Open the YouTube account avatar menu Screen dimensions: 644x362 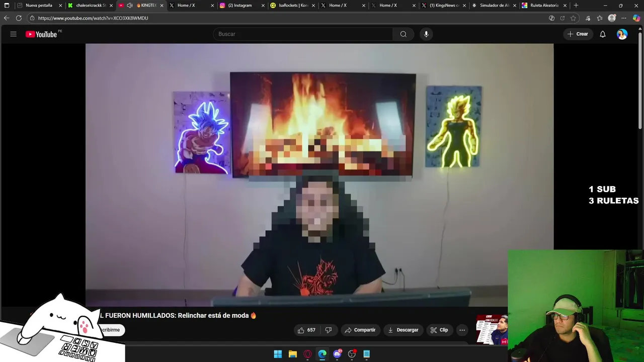pyautogui.click(x=622, y=34)
